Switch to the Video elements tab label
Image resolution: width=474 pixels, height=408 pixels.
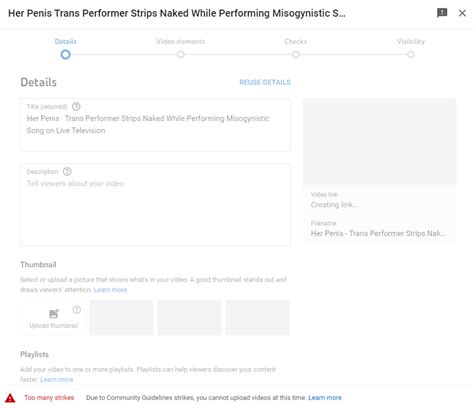click(181, 41)
